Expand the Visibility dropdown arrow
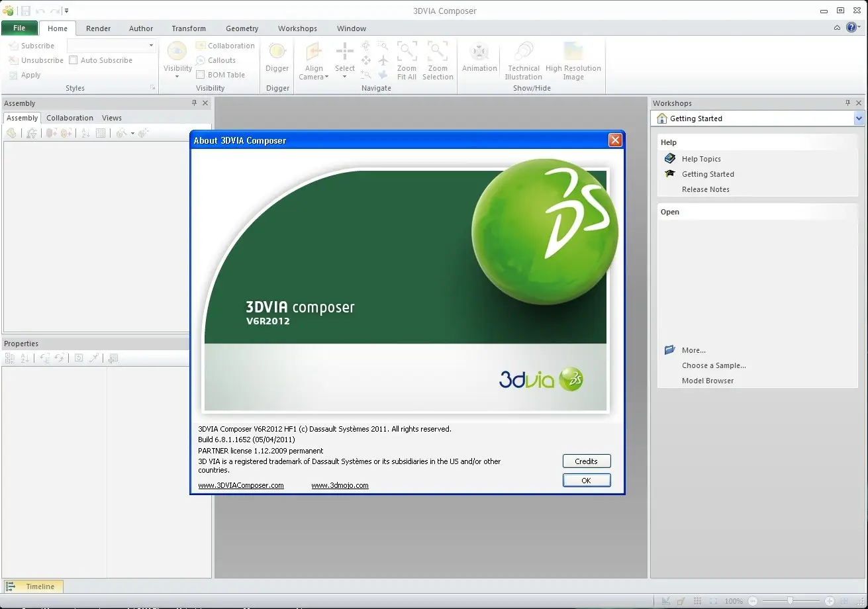The width and height of the screenshot is (868, 609). click(x=177, y=77)
